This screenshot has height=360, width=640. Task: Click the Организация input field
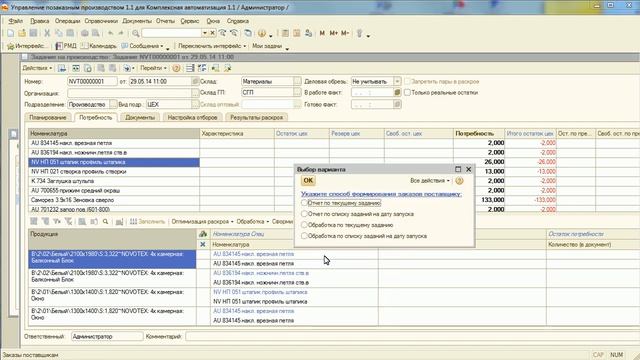[x=129, y=93]
